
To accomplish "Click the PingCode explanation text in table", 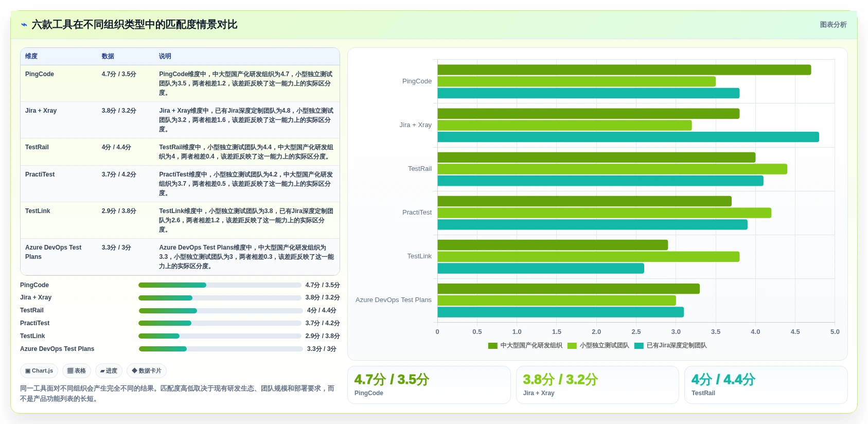I will coord(246,83).
